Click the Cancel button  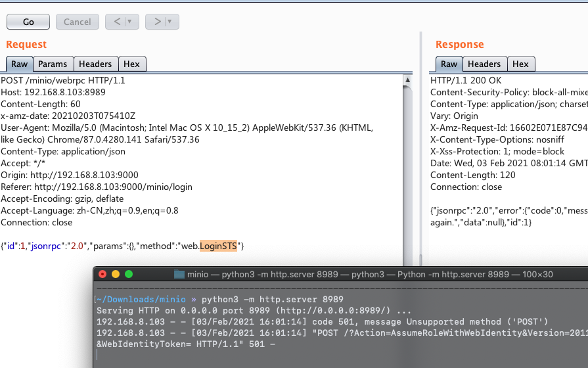tap(77, 22)
